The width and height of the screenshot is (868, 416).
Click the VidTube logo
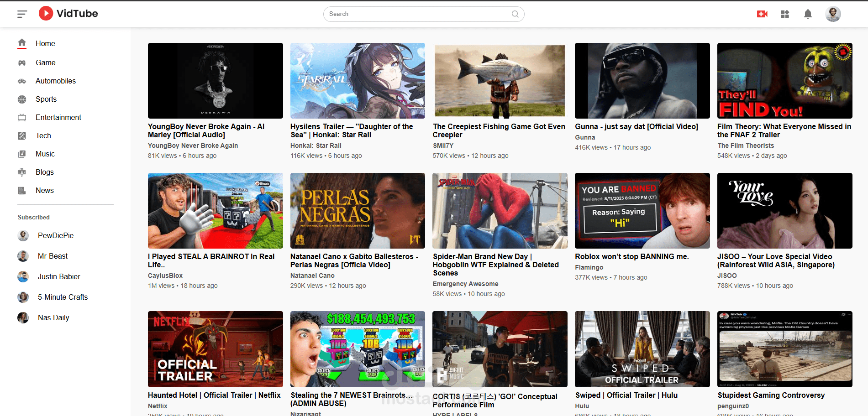(68, 14)
